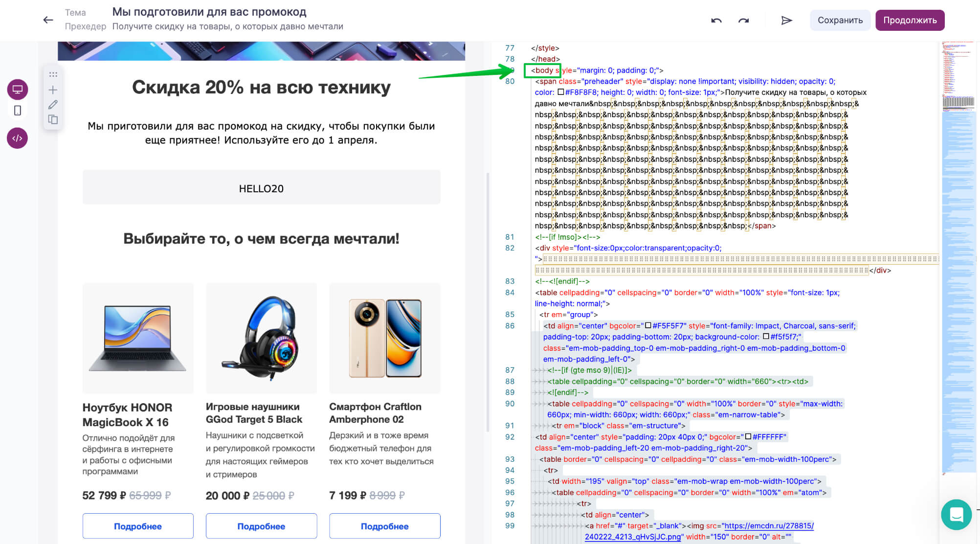Place cursor on the </head> line

tap(545, 59)
